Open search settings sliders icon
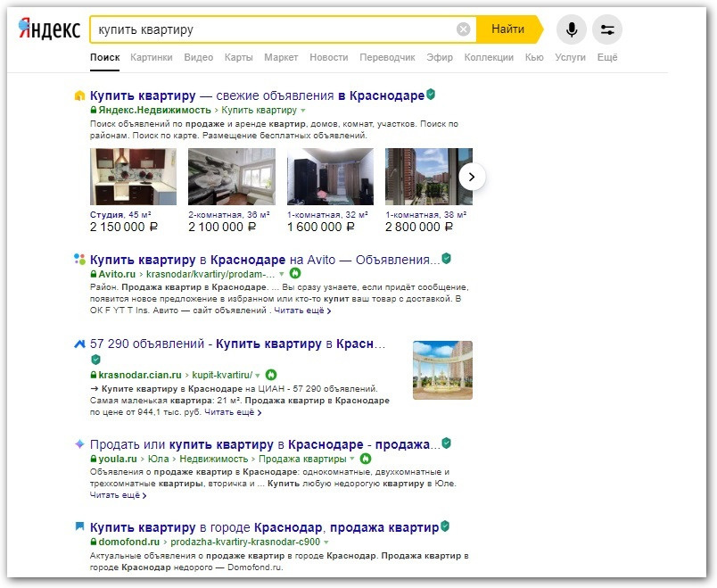The height and width of the screenshot is (588, 717). [x=607, y=29]
